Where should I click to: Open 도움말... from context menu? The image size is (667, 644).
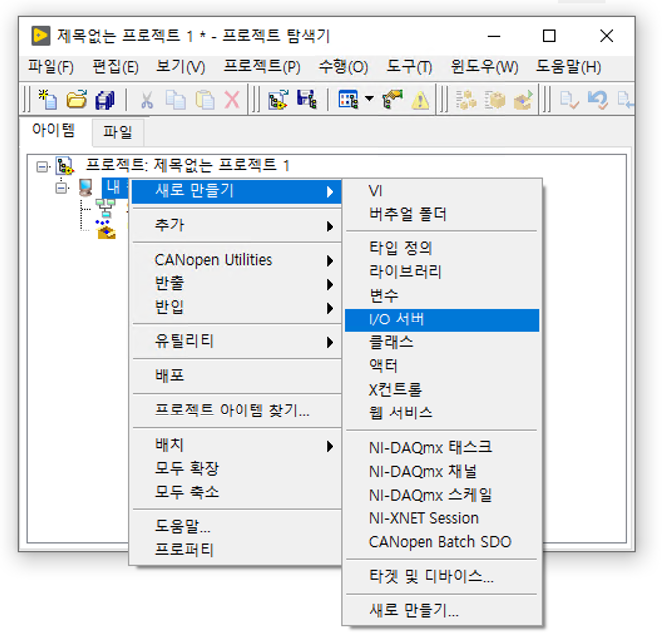coord(237,527)
